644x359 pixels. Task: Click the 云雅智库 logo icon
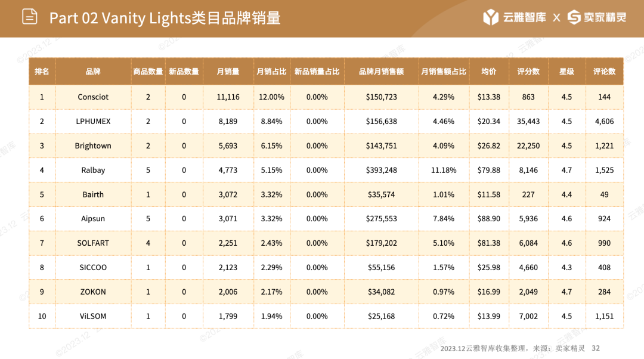490,17
